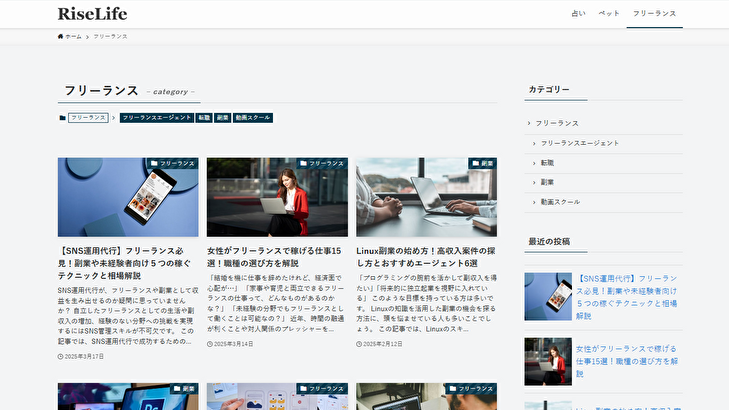Image resolution: width=729 pixels, height=410 pixels.
Task: Click the clock date 2025年2月12日 under the Linux article
Action: point(380,344)
